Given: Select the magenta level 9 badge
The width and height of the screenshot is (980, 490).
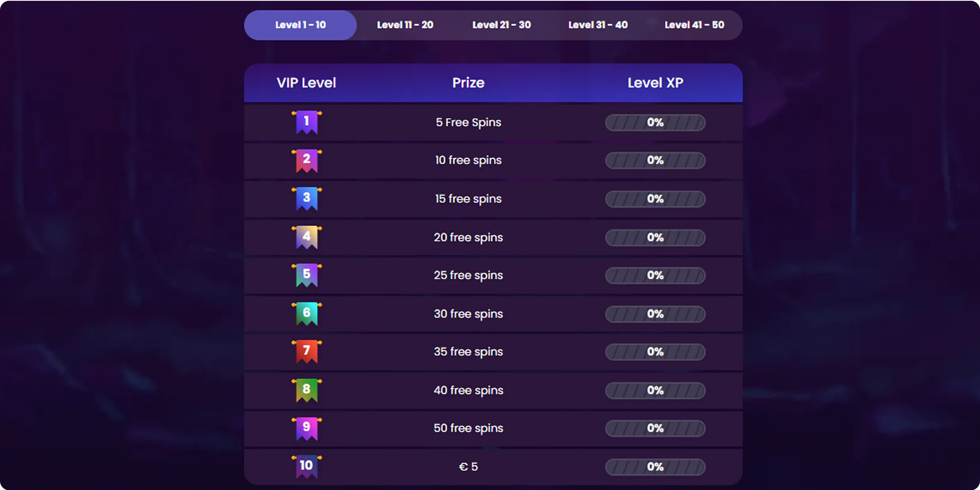Looking at the screenshot, I should point(307,428).
